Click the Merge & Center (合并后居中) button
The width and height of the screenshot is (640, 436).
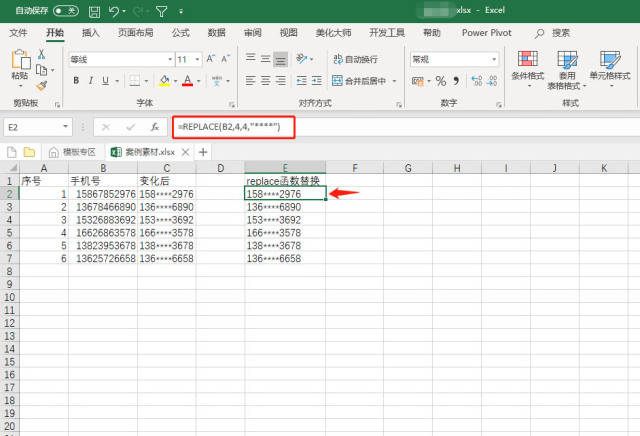coord(359,81)
